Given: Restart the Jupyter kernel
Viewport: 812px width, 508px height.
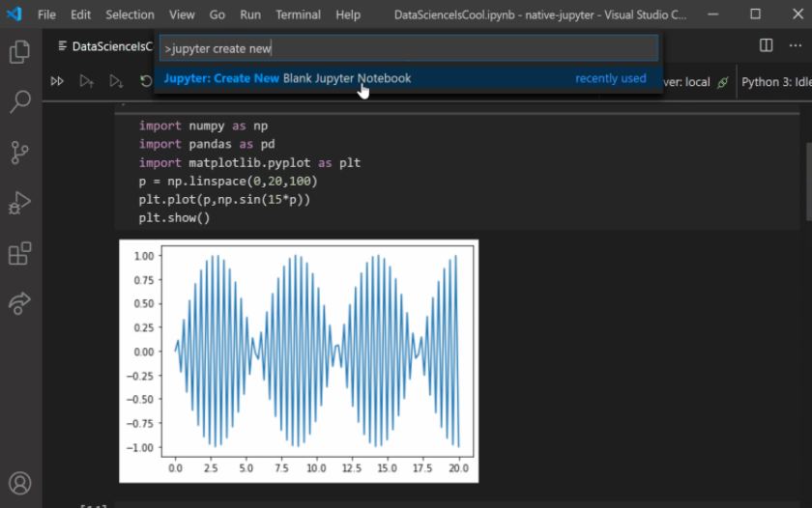Looking at the screenshot, I should point(146,81).
